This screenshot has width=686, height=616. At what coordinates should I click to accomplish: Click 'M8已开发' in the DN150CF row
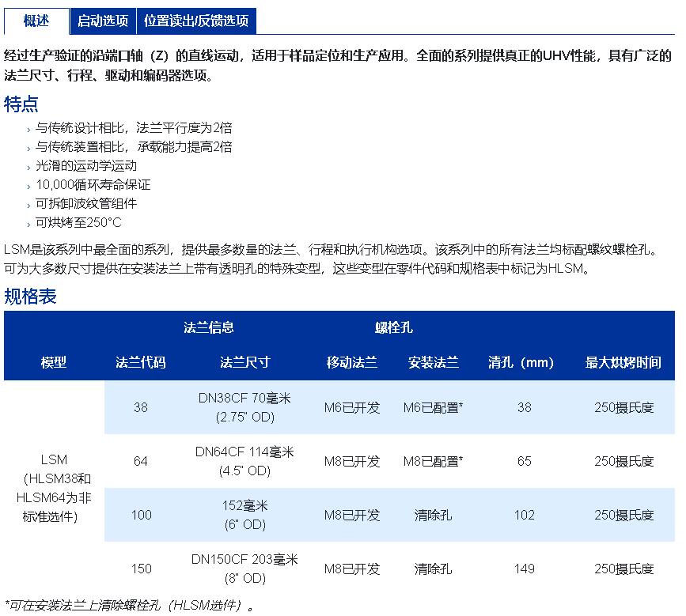(x=352, y=569)
